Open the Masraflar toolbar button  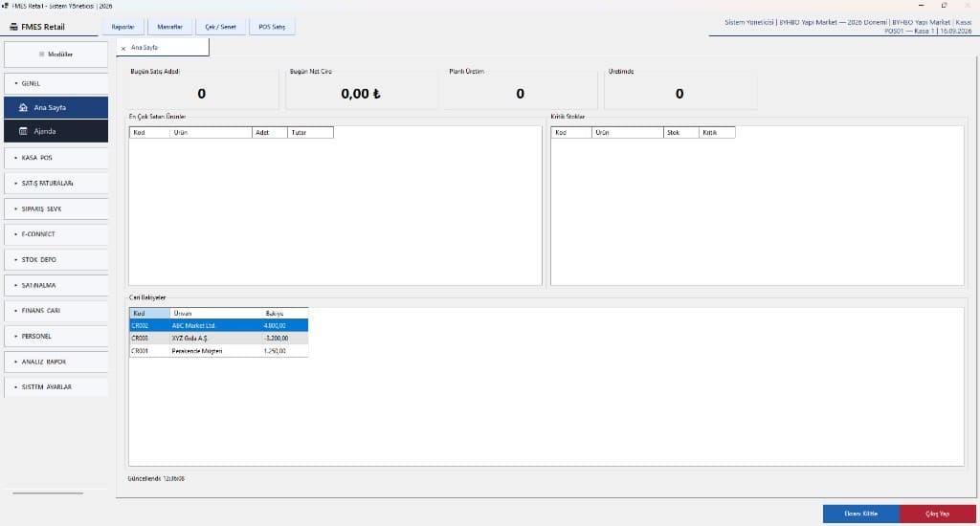coord(170,27)
